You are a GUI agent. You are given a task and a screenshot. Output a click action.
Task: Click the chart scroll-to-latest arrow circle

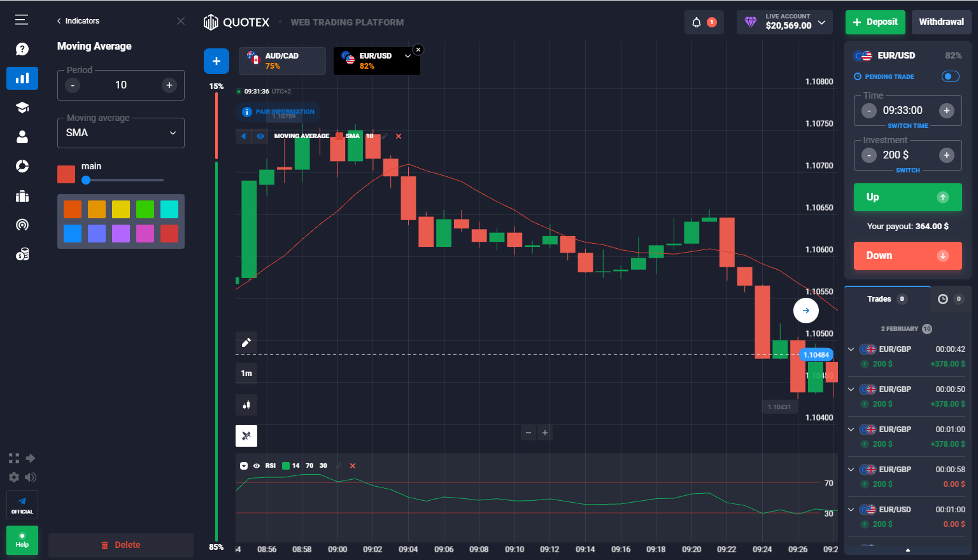pyautogui.click(x=806, y=311)
